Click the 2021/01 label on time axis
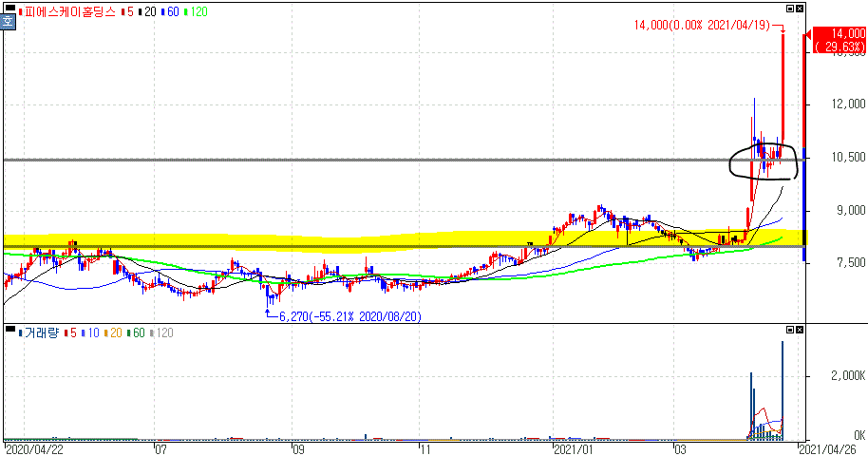This screenshot has height=456, width=868. tap(574, 448)
